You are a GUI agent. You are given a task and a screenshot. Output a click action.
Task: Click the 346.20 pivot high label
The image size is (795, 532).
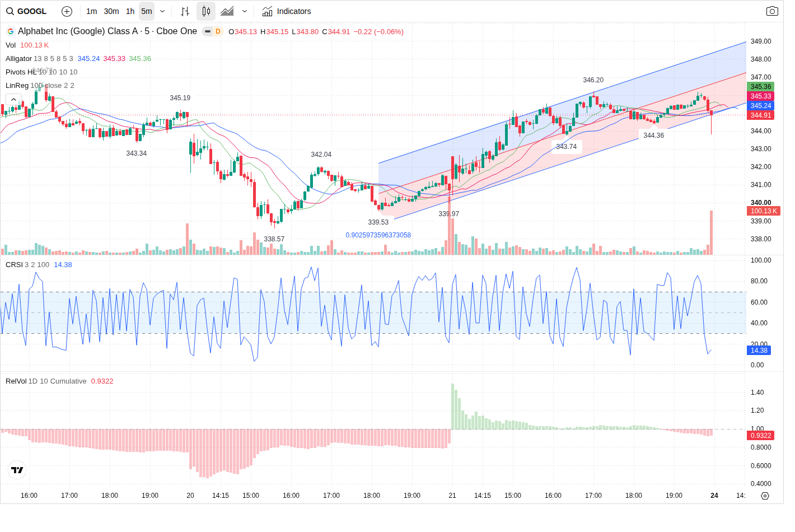(593, 80)
